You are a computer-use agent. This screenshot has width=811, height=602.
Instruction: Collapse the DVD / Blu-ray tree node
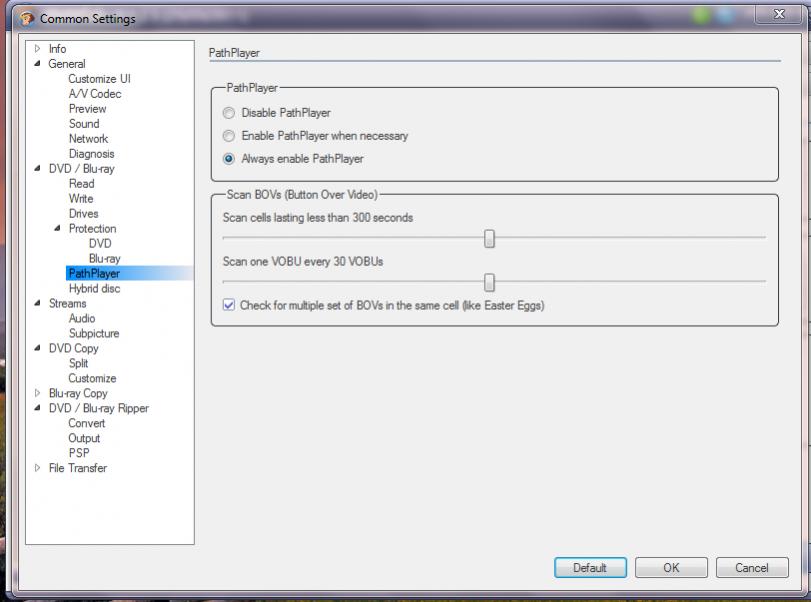pyautogui.click(x=37, y=169)
